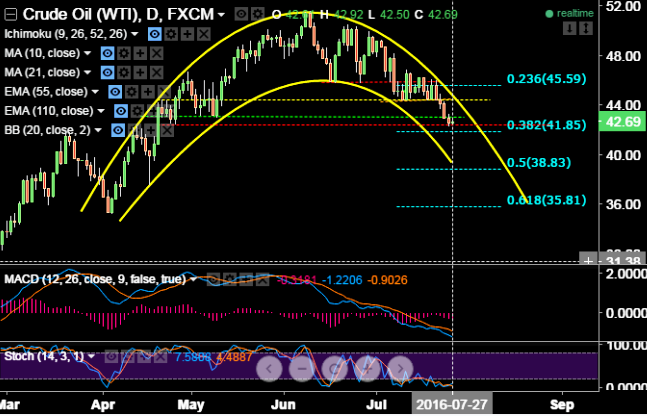This screenshot has width=647, height=416.
Task: Hide the EMA (110, close) line
Action: [121, 111]
